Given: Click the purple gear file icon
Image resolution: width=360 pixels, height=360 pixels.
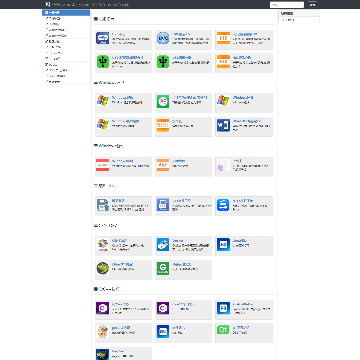Looking at the screenshot, I should coord(223,165).
